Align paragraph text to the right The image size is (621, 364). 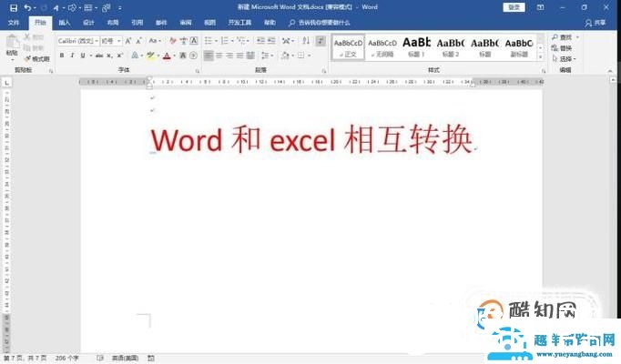click(x=229, y=56)
